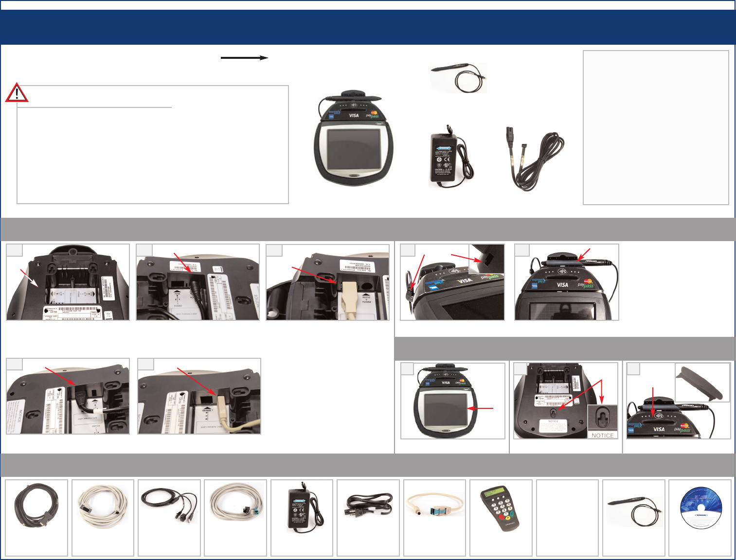Select the coiled black cable photo near the gray box
736x560 pixels.
[x=536, y=158]
